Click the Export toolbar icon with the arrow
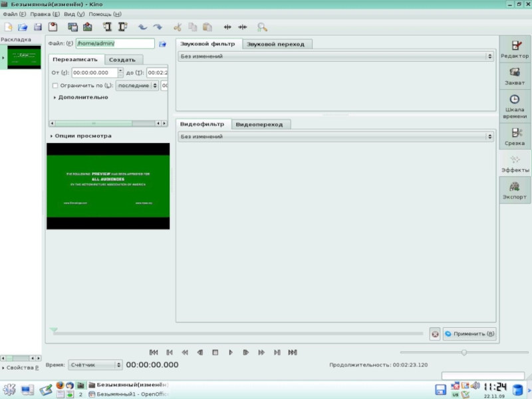Screen dimensions: 532x399 coord(88,27)
